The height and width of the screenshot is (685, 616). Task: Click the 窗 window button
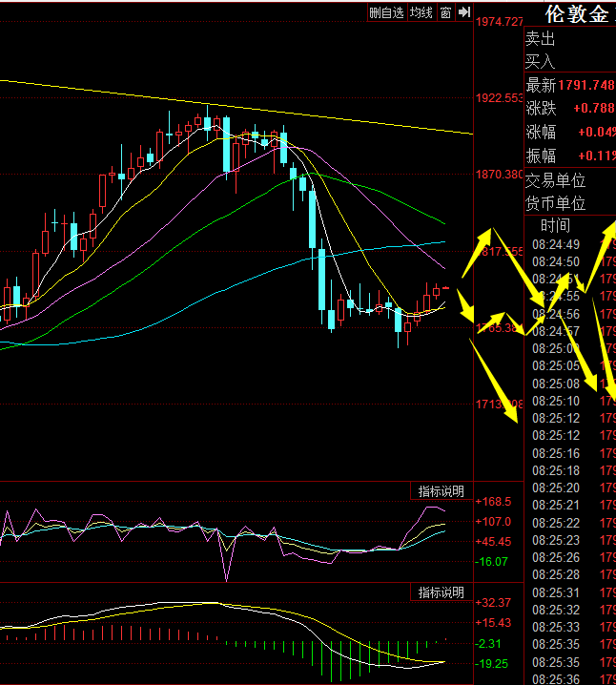click(445, 12)
